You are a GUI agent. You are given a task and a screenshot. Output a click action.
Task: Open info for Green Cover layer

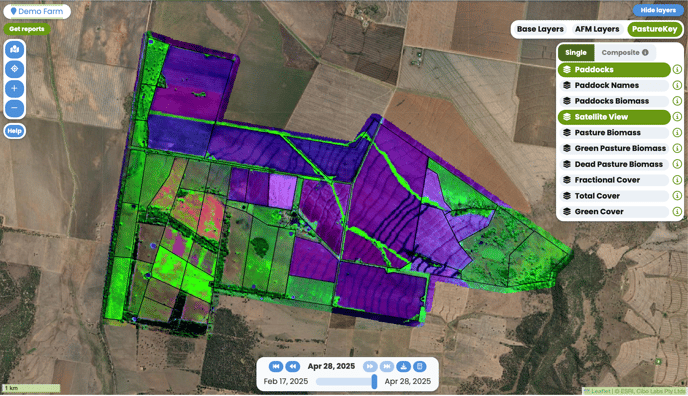[x=677, y=212]
